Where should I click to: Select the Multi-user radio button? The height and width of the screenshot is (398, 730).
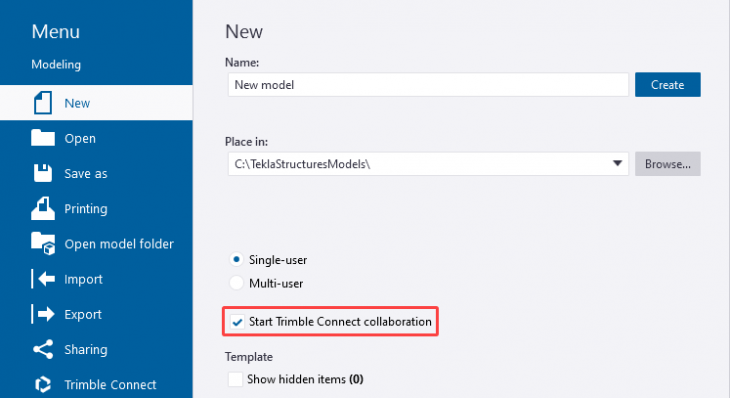237,283
